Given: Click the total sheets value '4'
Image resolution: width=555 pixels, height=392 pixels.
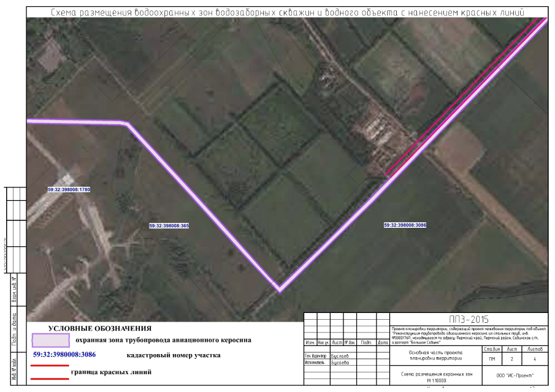Looking at the screenshot, I should coord(535,359).
